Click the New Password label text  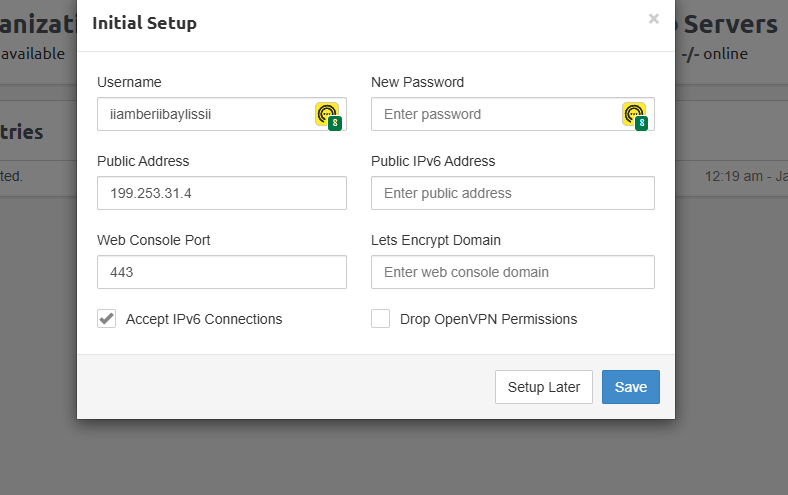coord(417,82)
